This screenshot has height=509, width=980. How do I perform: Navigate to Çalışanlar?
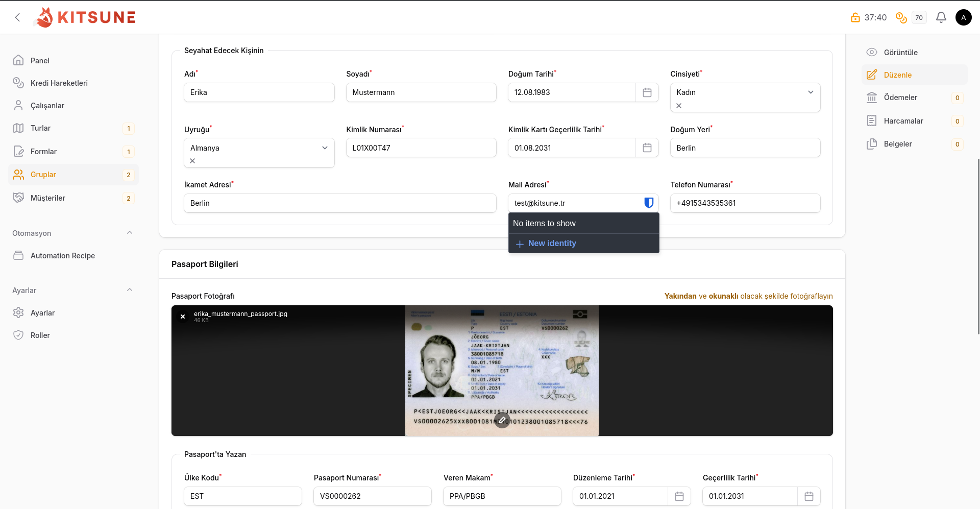point(73,105)
